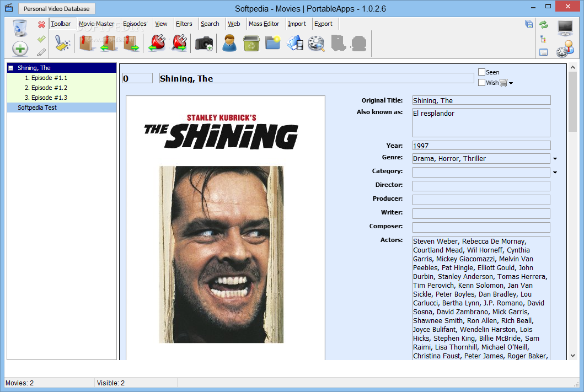The image size is (584, 392).
Task: Click the recycle bin delete movie icon
Action: click(x=20, y=28)
